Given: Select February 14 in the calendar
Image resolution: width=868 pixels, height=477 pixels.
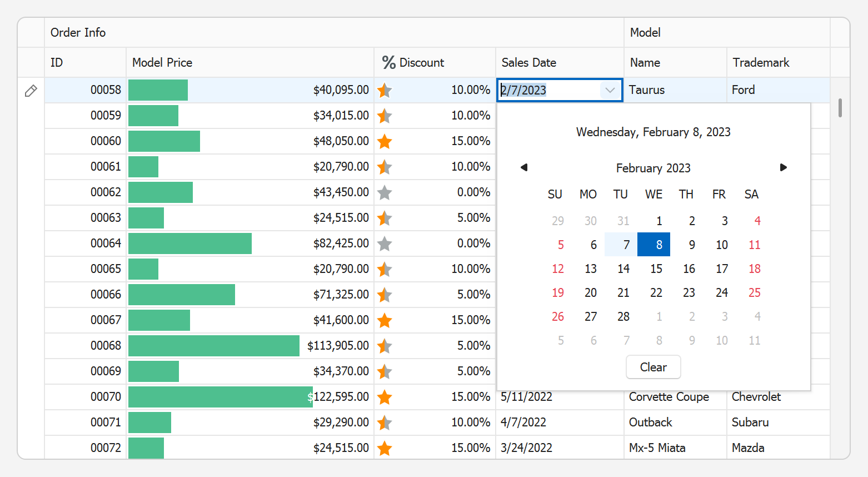Looking at the screenshot, I should click(x=623, y=269).
